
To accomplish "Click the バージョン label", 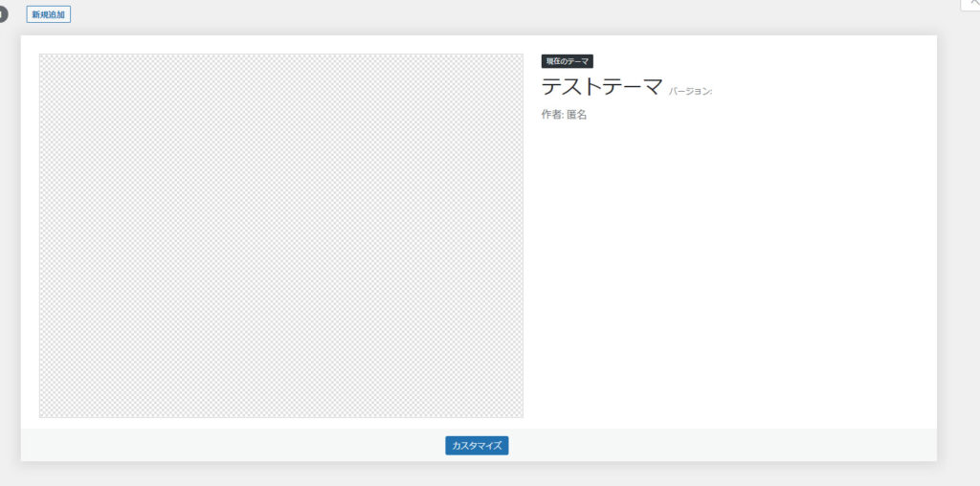I will click(690, 92).
